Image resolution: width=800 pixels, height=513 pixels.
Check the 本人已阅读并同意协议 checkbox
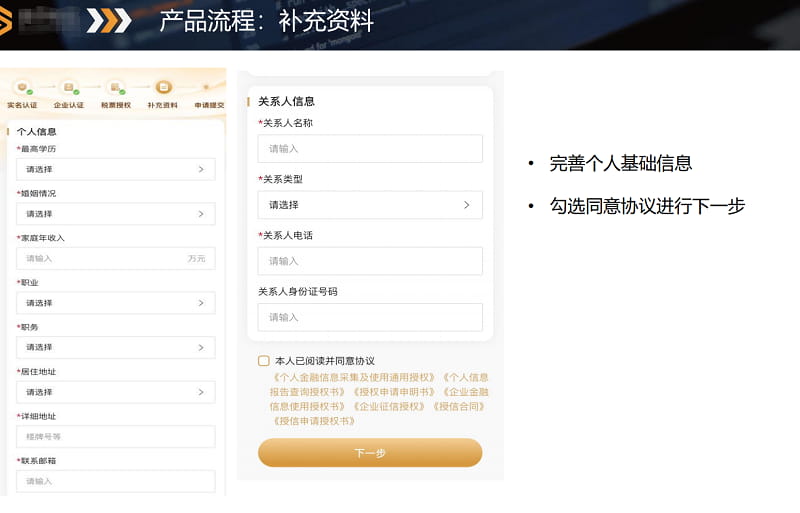point(264,361)
